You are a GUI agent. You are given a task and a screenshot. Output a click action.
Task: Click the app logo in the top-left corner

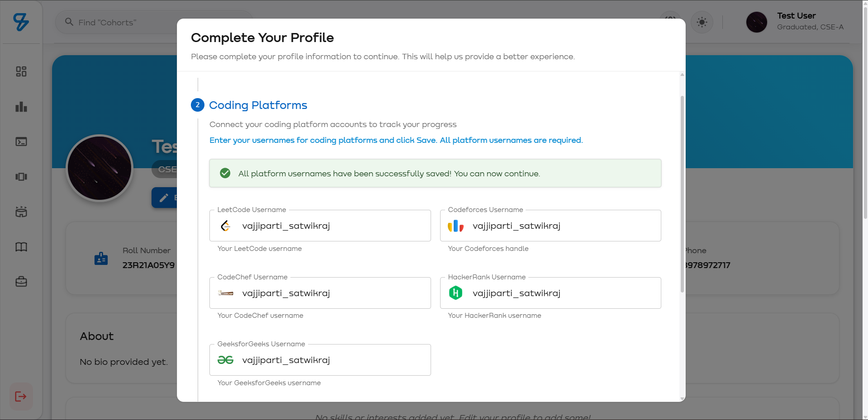pyautogui.click(x=21, y=22)
